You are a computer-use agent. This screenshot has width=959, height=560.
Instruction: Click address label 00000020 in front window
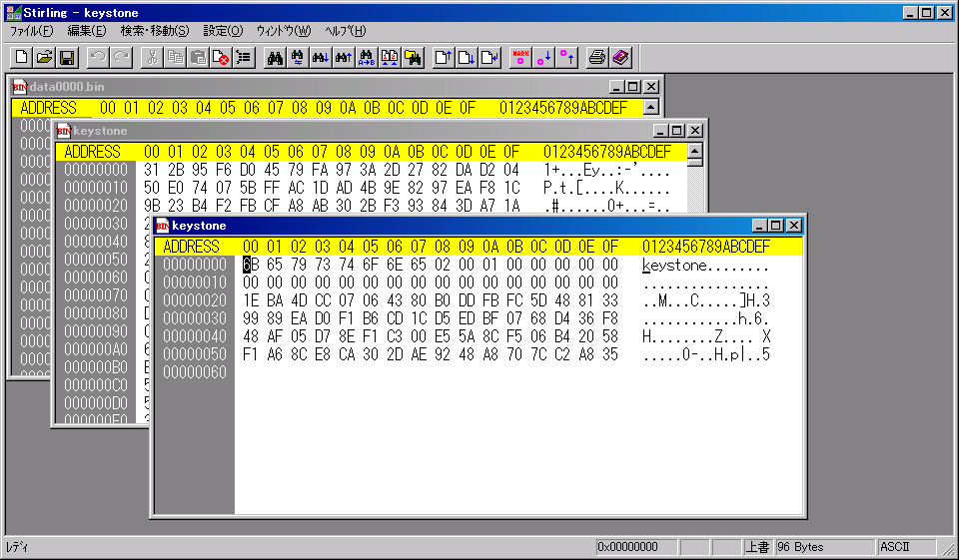click(195, 300)
